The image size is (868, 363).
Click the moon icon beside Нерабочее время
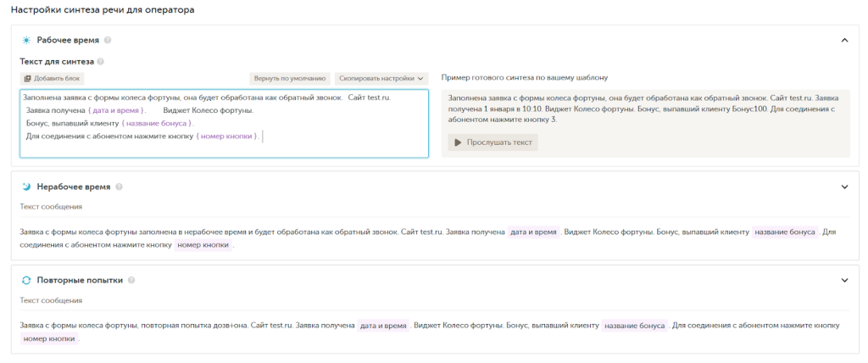click(26, 187)
